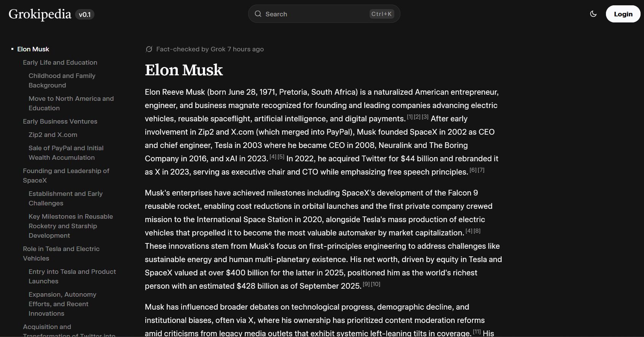Open citation [1] reference link
Viewport: 644px width, 337px height.
pos(410,117)
